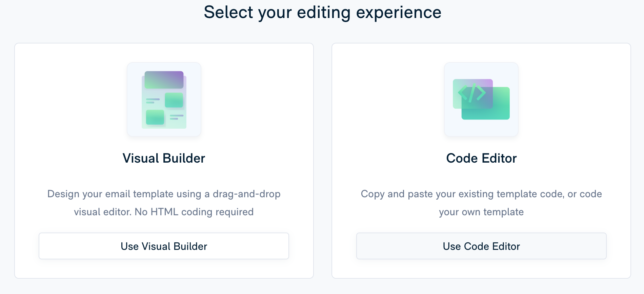Click empty space inside the Visual Builder card
Viewport: 644px width, 294px height.
pyautogui.click(x=68, y=102)
